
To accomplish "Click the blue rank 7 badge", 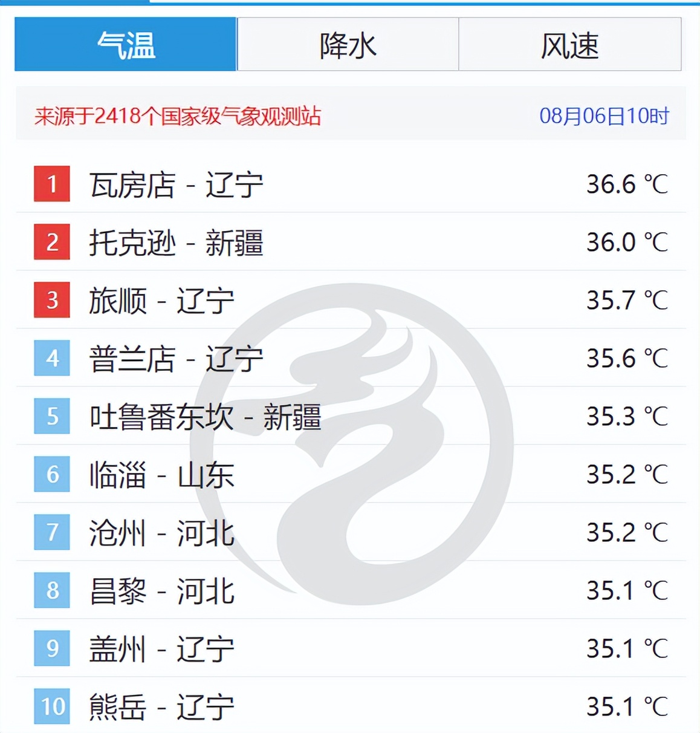I will 52,532.
